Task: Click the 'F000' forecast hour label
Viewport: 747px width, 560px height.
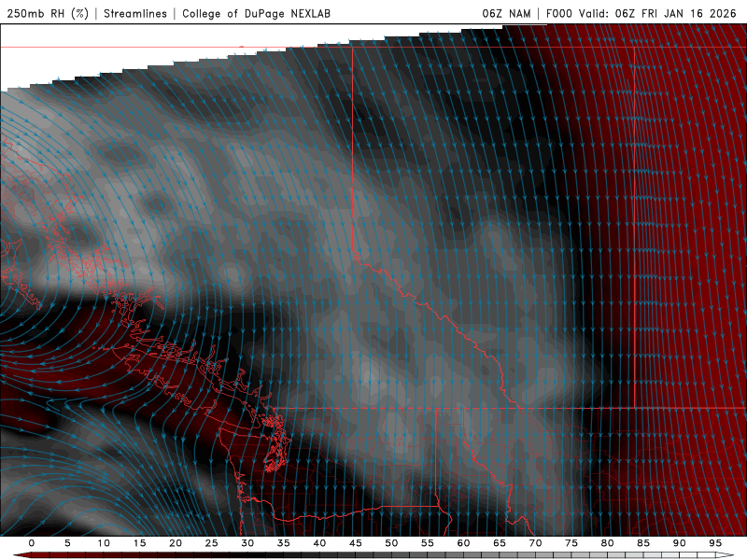Action: click(x=558, y=13)
